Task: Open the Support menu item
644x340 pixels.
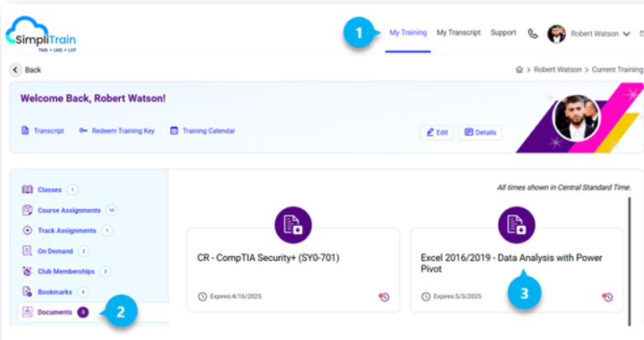Action: [x=503, y=33]
